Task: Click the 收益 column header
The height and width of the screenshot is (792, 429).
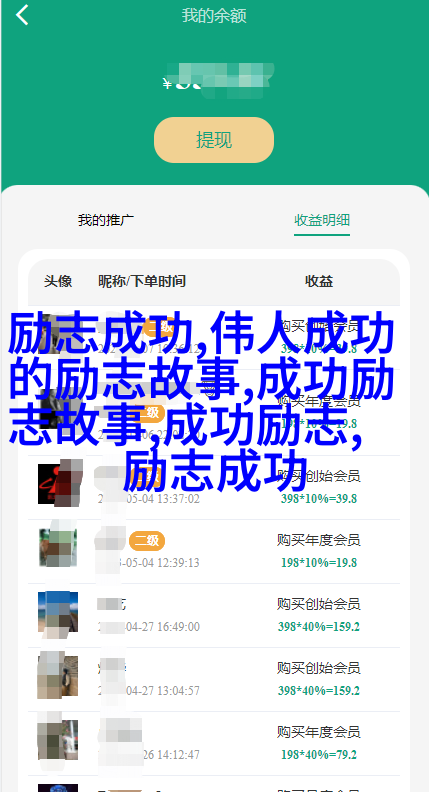Action: (x=319, y=281)
